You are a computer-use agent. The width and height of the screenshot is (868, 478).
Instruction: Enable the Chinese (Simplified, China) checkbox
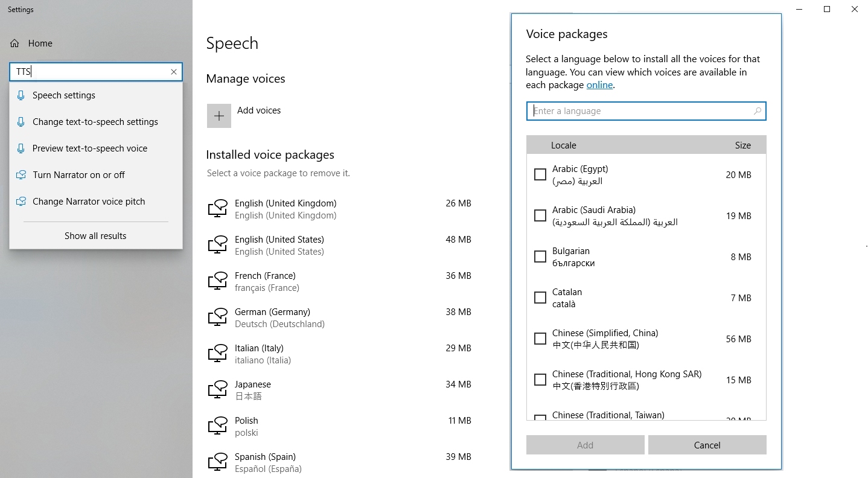click(540, 339)
